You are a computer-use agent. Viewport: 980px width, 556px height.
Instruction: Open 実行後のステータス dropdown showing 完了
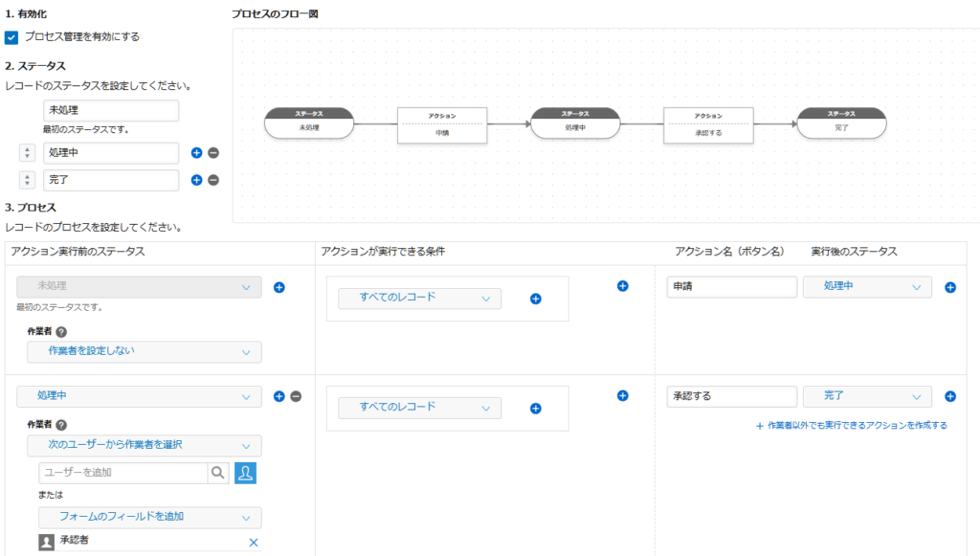click(x=867, y=395)
